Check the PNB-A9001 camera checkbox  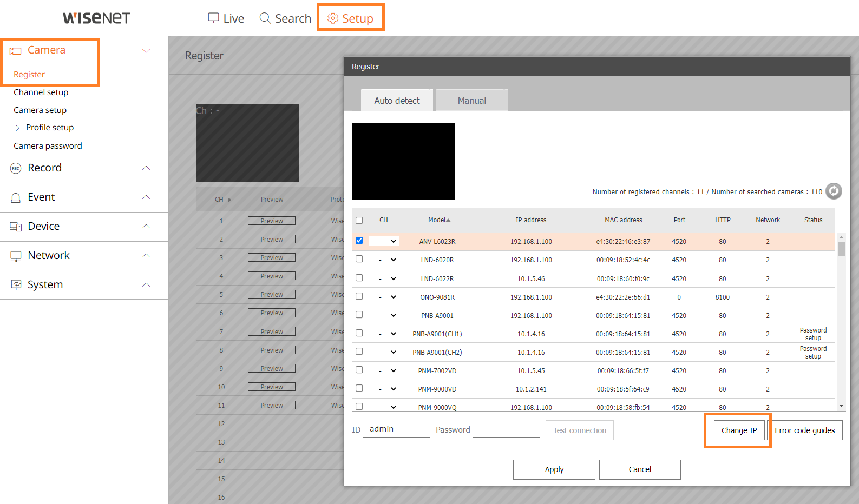point(359,315)
